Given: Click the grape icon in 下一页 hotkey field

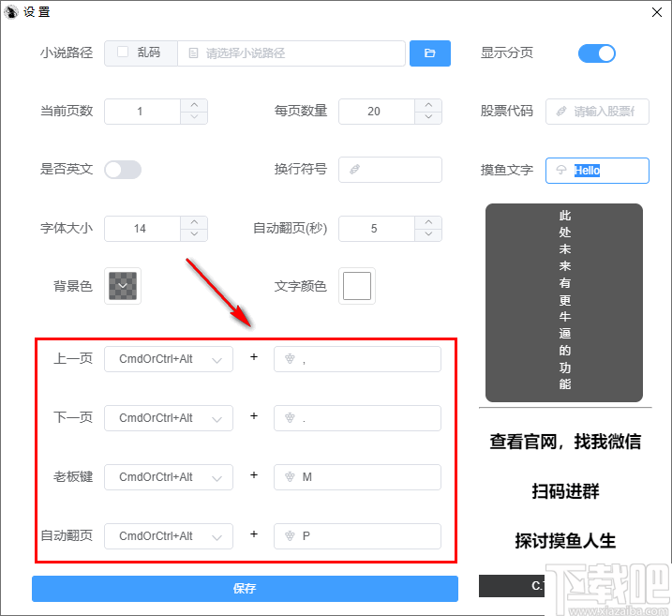Looking at the screenshot, I should click(290, 417).
